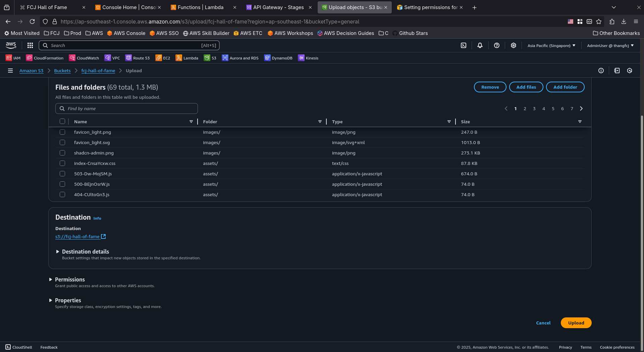
Task: Open VPC service shortcut
Action: (112, 58)
